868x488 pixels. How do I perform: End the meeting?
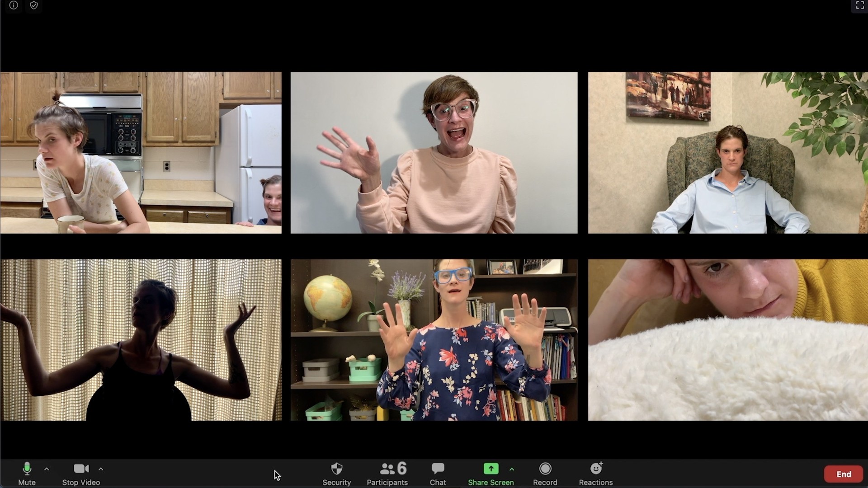844,474
